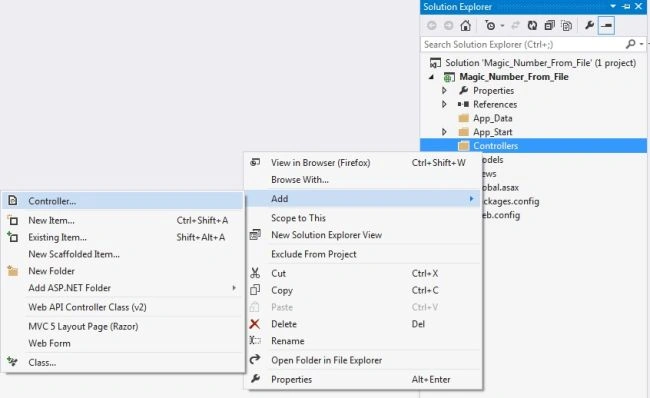Select the App_Start folder
The height and width of the screenshot is (398, 650).
click(x=492, y=132)
